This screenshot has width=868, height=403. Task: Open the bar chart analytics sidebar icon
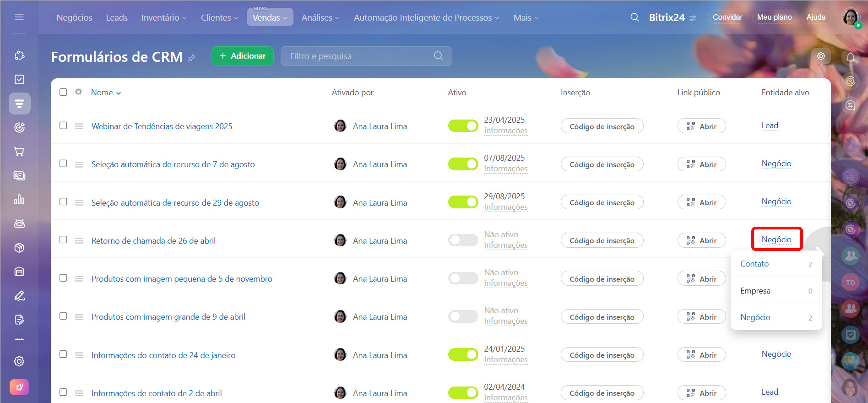19,200
